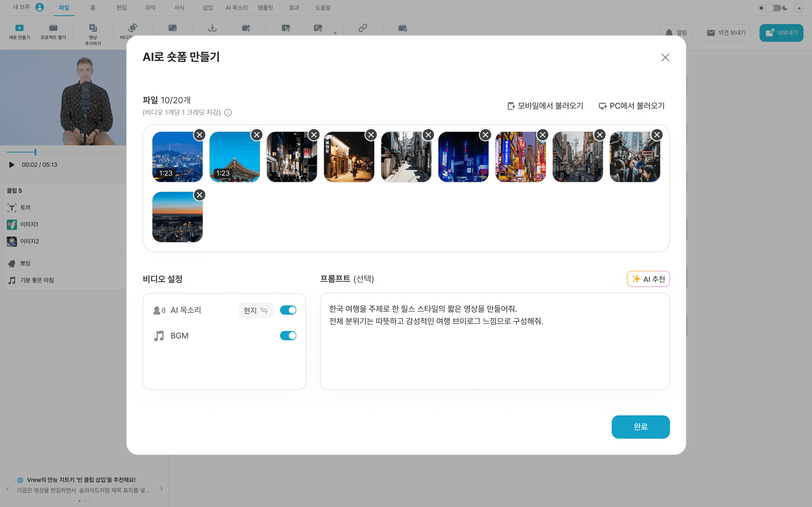The height and width of the screenshot is (507, 812).
Task: Click the New Project (새로 만들기) icon
Action: pos(19,28)
